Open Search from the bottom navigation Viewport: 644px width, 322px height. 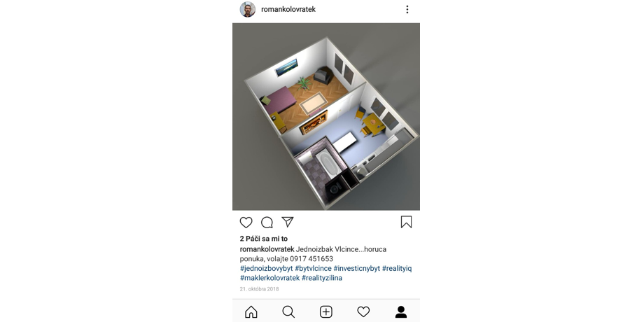pos(288,312)
